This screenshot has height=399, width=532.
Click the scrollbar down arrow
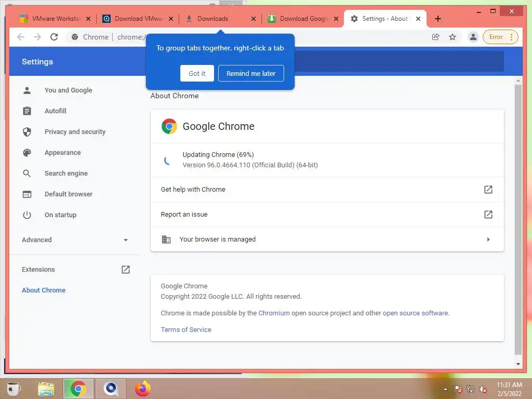[x=518, y=364]
